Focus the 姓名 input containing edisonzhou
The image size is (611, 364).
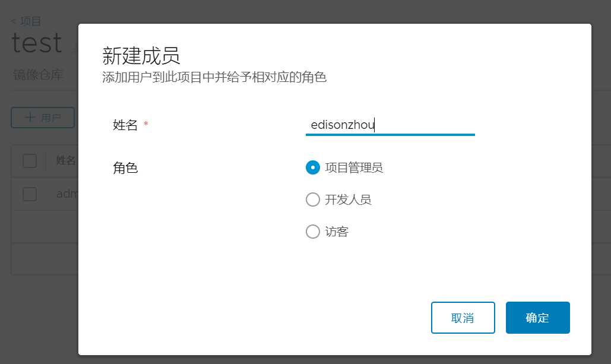(390, 125)
